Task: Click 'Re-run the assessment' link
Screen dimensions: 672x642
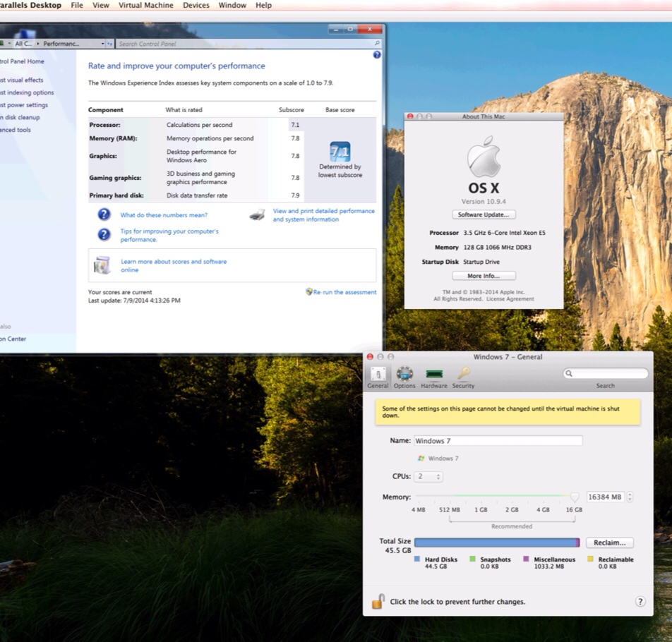Action: [x=344, y=292]
